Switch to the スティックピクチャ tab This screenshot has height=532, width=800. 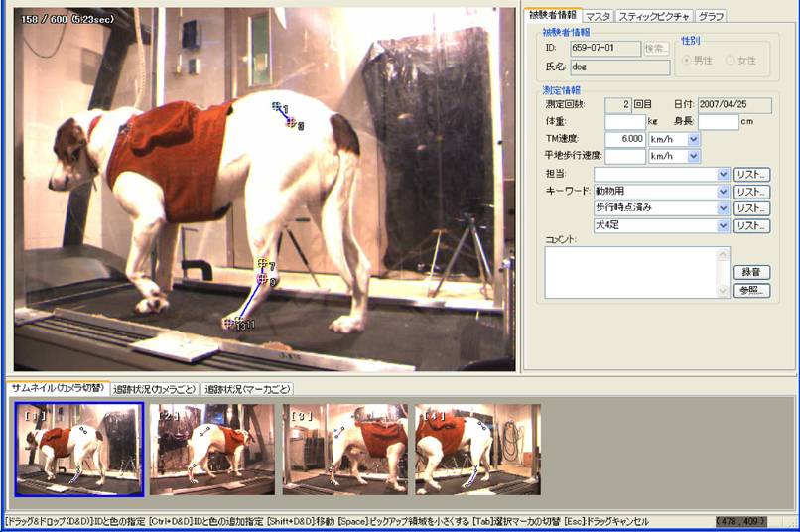[653, 16]
